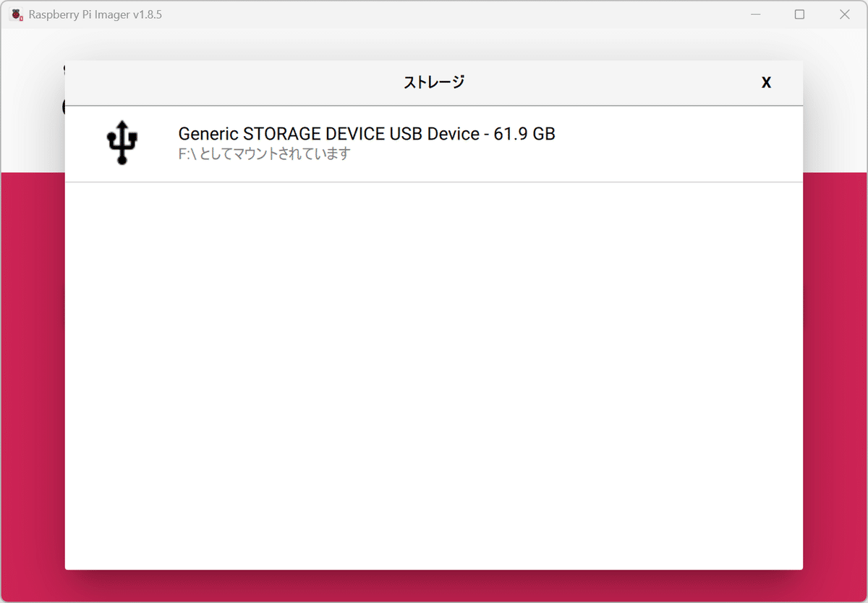Choose Generic STORAGE DEVICE USB Device 61.9 GB
Image resolution: width=868 pixels, height=603 pixels.
coord(434,144)
